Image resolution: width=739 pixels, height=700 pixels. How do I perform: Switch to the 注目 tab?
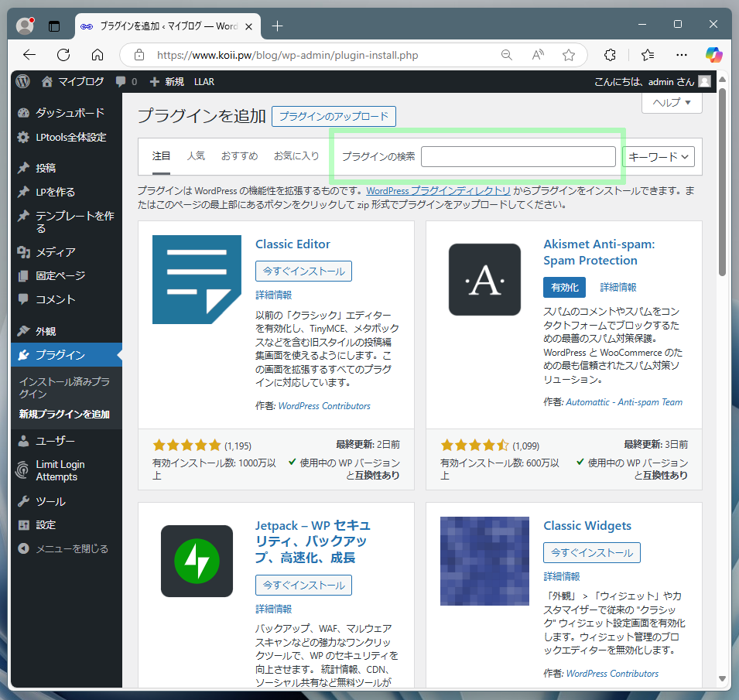tap(161, 156)
